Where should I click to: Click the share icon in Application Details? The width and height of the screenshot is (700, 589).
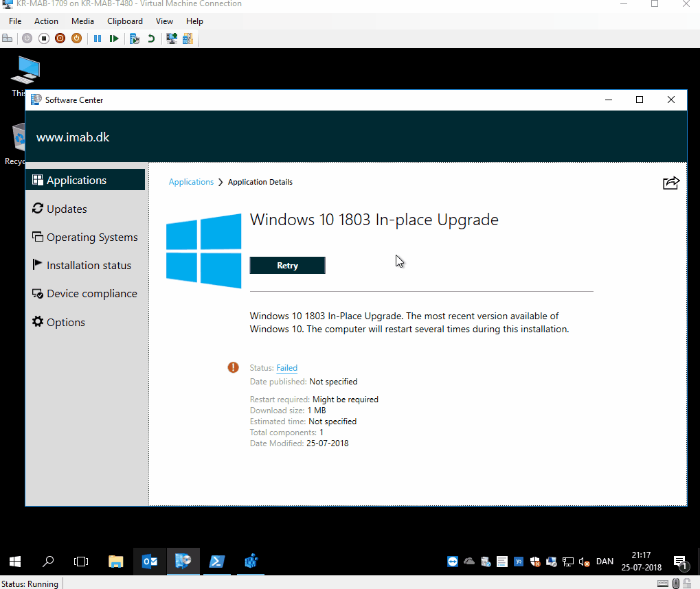[671, 183]
